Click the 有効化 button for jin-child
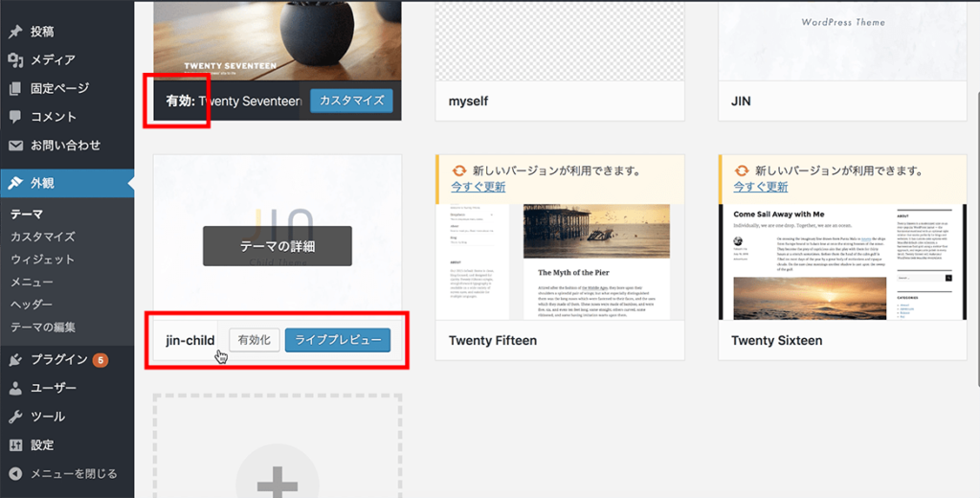Screen dimensions: 980x498 (x=255, y=340)
